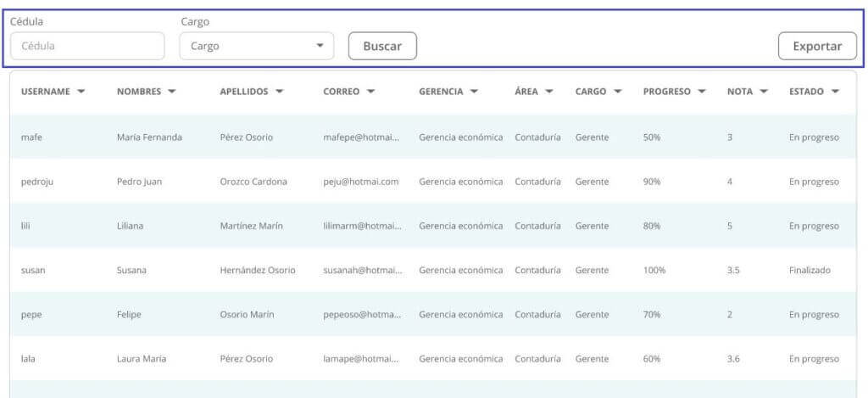The width and height of the screenshot is (868, 398).
Task: Click susanah@hotmai... email cell
Action: (363, 271)
